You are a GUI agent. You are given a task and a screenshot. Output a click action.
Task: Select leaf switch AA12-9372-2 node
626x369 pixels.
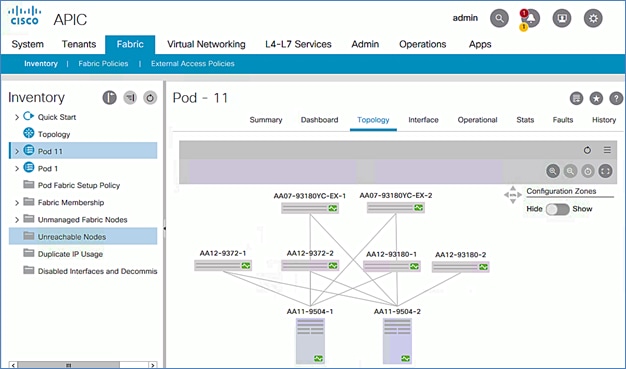click(x=310, y=266)
